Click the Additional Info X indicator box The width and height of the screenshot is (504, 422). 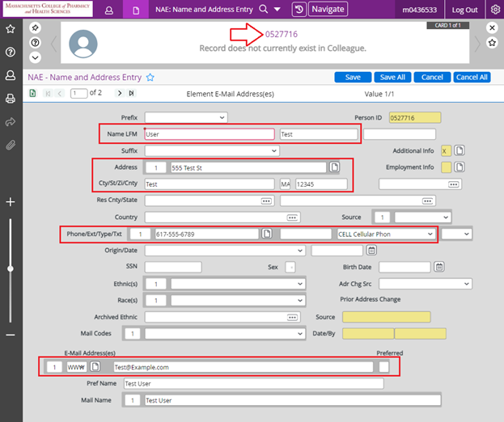coord(444,150)
